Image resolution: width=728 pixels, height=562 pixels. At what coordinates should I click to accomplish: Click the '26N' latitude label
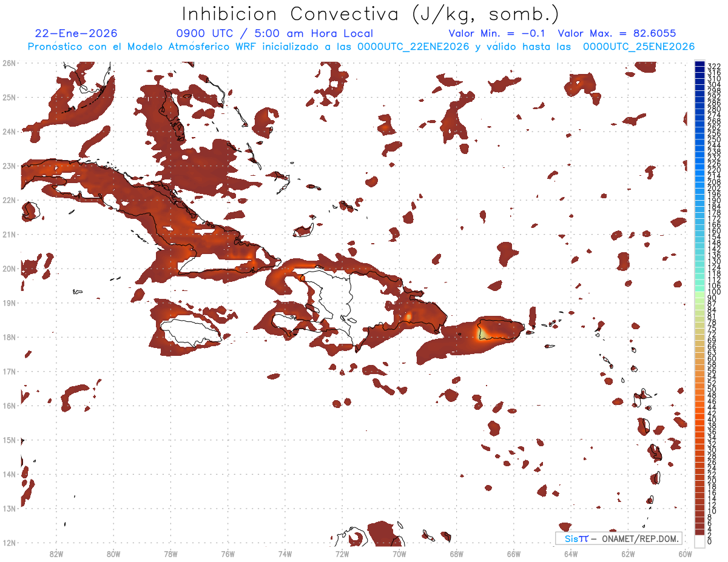9,62
